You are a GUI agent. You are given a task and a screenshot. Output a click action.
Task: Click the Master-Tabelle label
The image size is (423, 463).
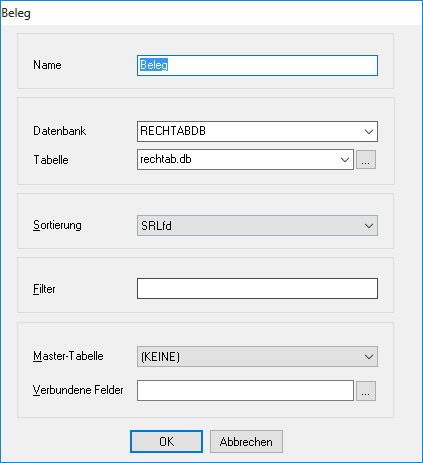click(68, 356)
